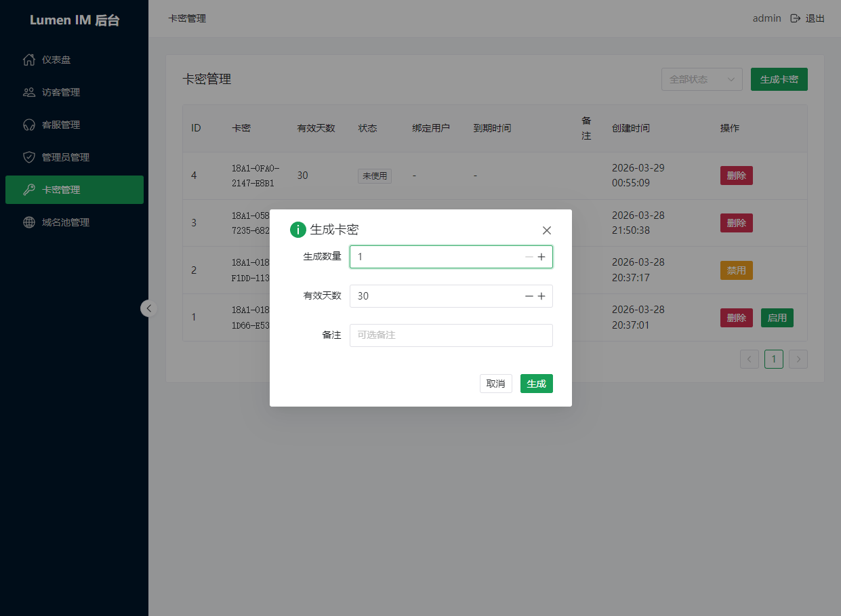Screen dimensions: 841x616
Task: Click the 状态 column header
Action: (368, 128)
